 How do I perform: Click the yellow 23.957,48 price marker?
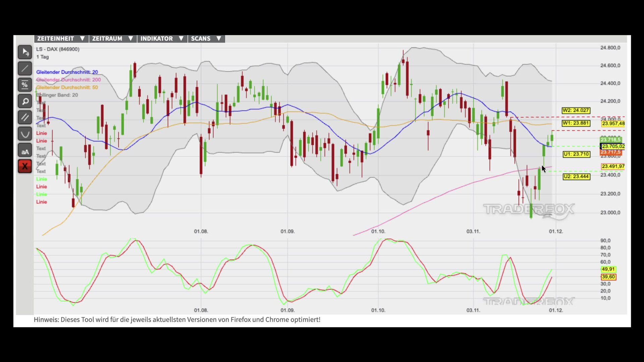pos(613,123)
